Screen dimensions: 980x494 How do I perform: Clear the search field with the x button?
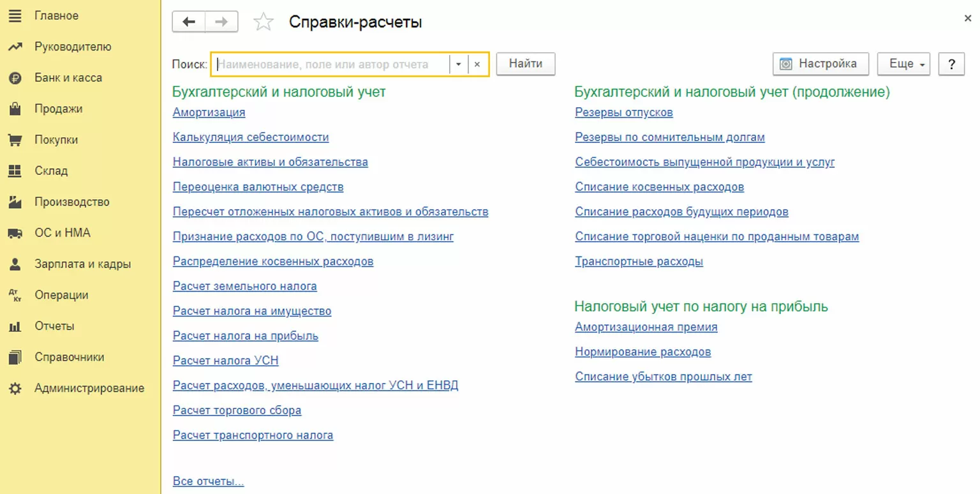(x=477, y=64)
